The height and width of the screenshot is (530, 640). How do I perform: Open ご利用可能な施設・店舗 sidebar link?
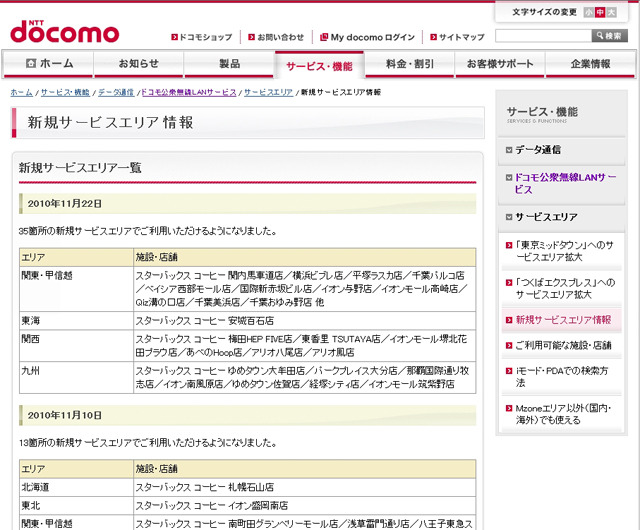point(563,345)
